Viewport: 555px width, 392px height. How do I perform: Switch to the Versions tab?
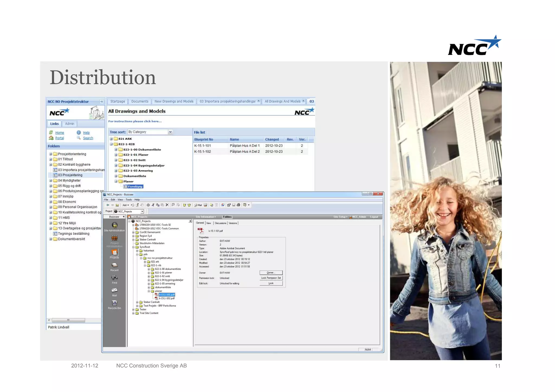(233, 223)
